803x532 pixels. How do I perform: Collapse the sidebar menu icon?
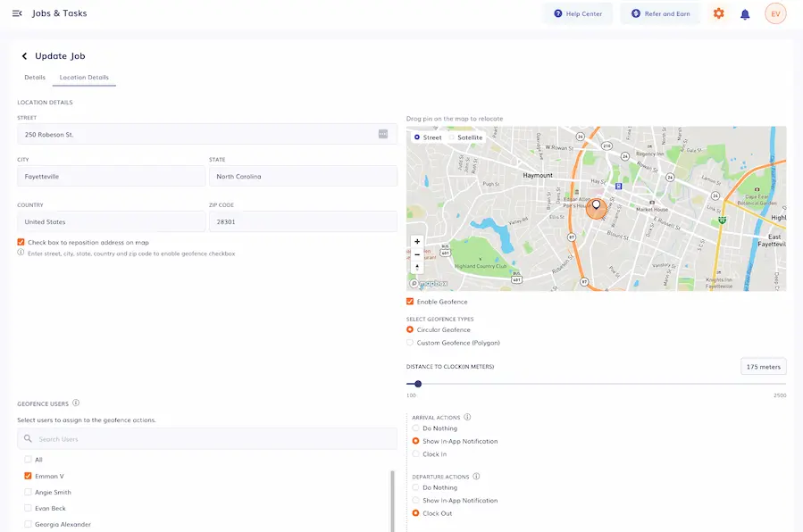pyautogui.click(x=17, y=13)
